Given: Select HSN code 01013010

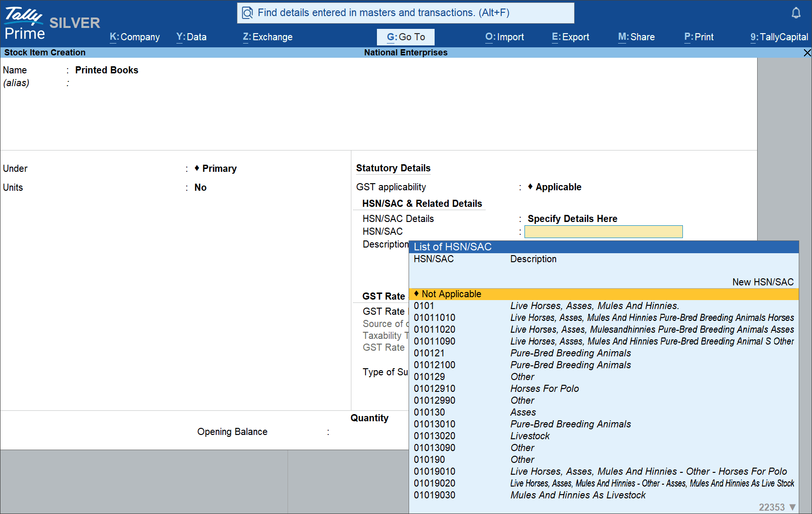Looking at the screenshot, I should (604, 424).
